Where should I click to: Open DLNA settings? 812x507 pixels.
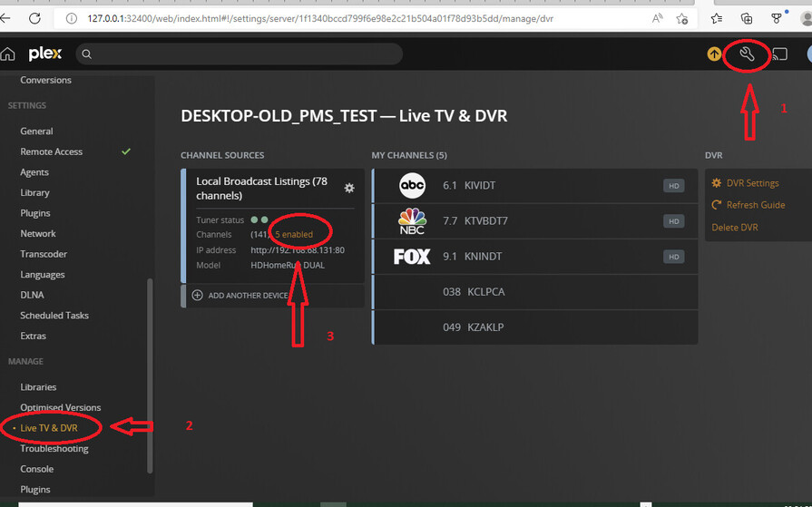(x=32, y=295)
